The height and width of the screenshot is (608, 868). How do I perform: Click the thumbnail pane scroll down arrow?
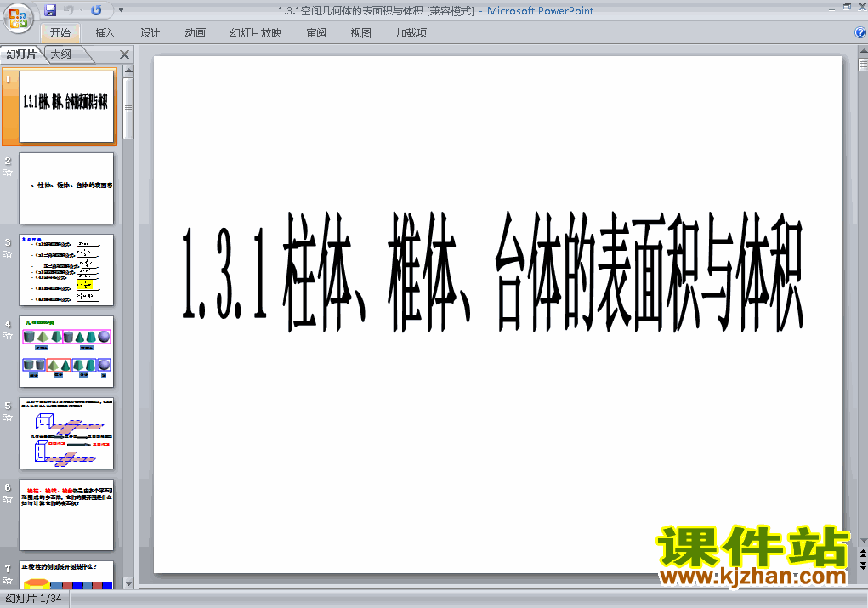coord(128,583)
